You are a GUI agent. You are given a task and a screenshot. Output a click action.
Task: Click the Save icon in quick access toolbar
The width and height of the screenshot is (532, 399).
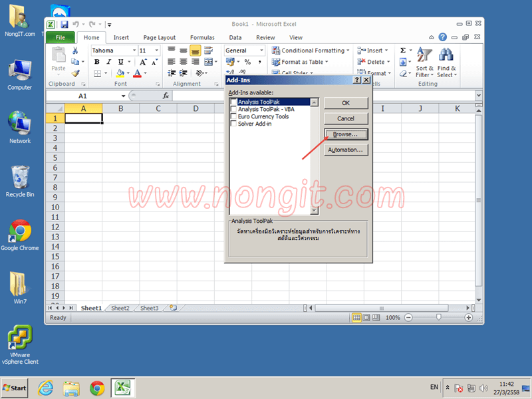point(64,25)
